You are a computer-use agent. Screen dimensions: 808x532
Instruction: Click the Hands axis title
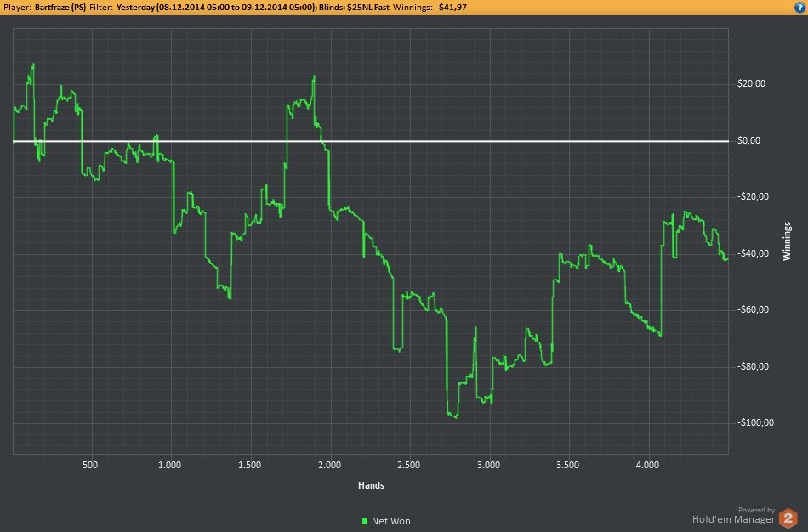[371, 485]
